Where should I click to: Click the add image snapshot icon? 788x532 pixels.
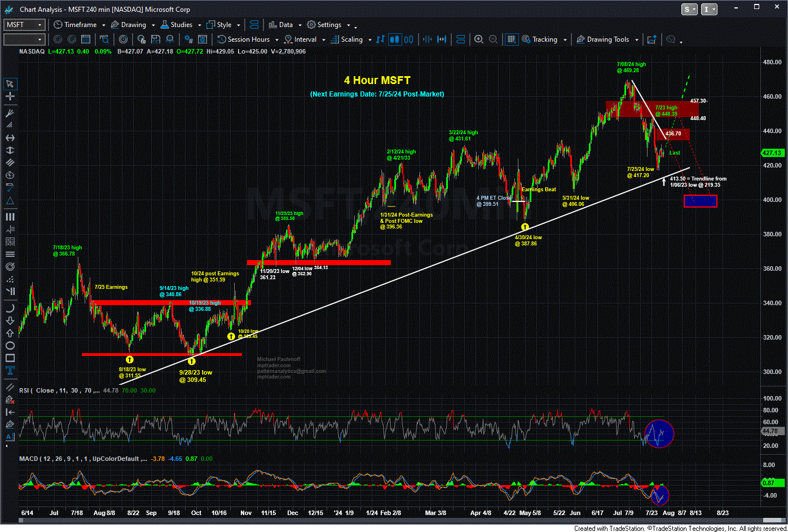click(x=651, y=39)
